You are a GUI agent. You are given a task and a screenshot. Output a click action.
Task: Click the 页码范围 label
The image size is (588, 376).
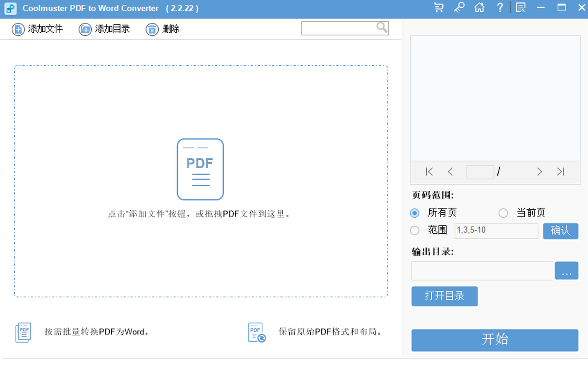[433, 195]
